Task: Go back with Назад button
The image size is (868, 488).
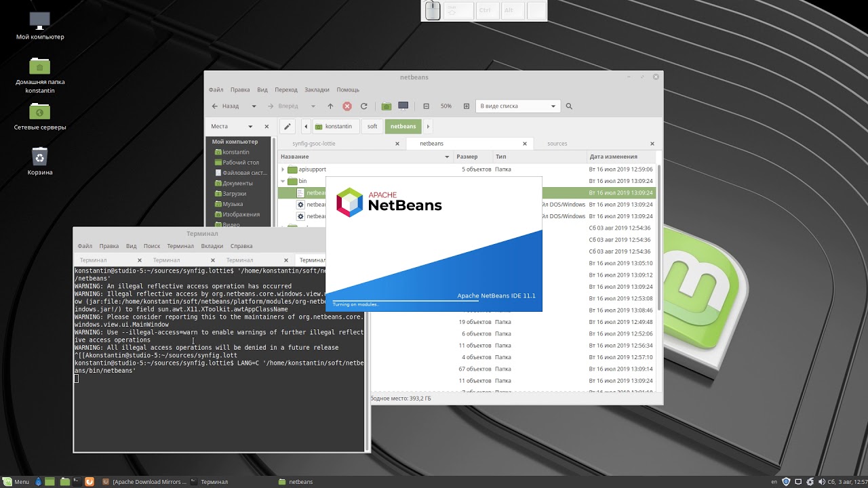Action: point(225,106)
